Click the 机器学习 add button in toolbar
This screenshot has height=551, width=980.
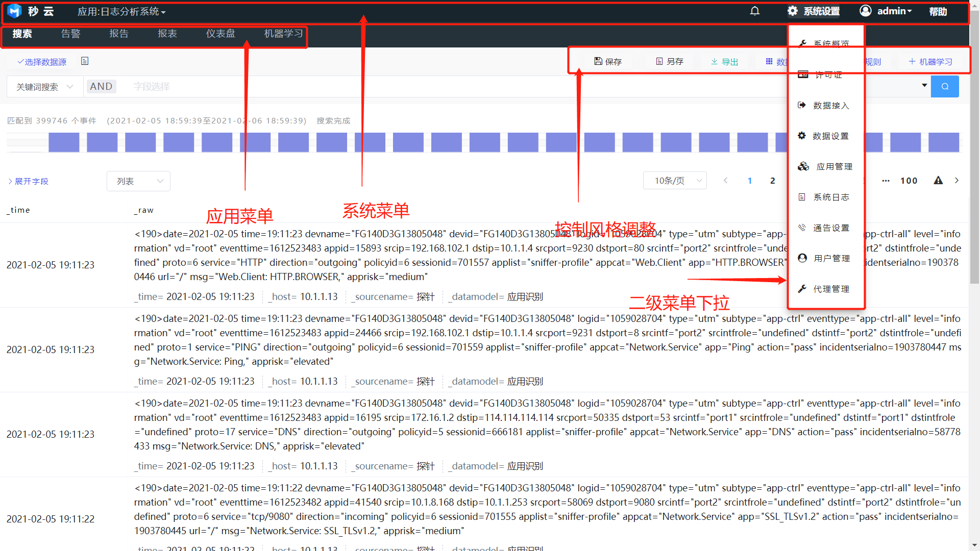[x=930, y=62]
